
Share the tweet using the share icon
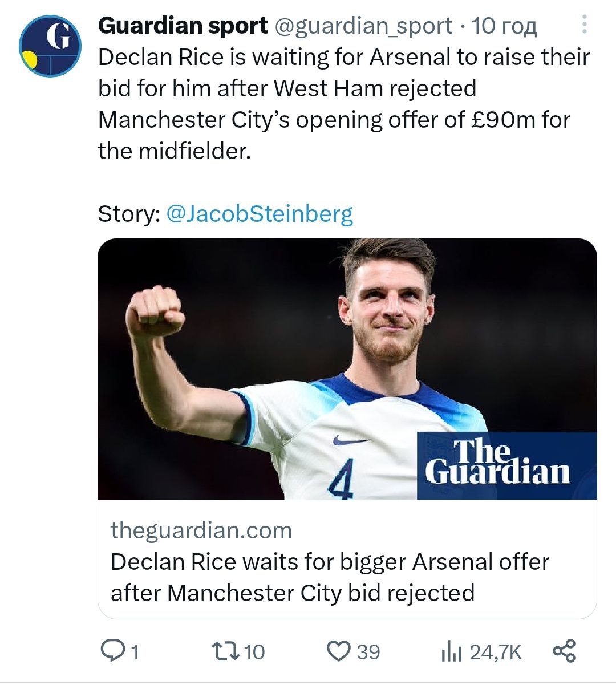pyautogui.click(x=564, y=651)
